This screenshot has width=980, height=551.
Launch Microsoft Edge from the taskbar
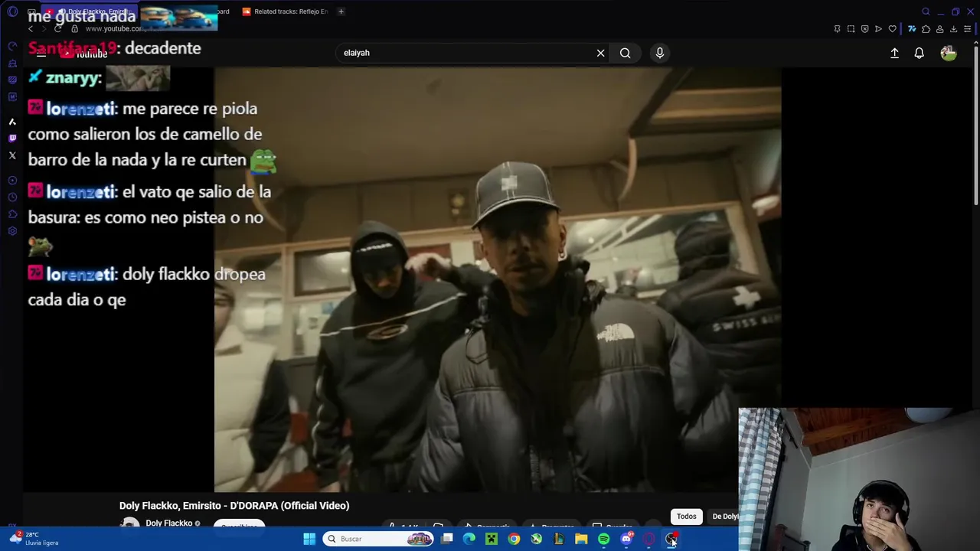pos(469,539)
